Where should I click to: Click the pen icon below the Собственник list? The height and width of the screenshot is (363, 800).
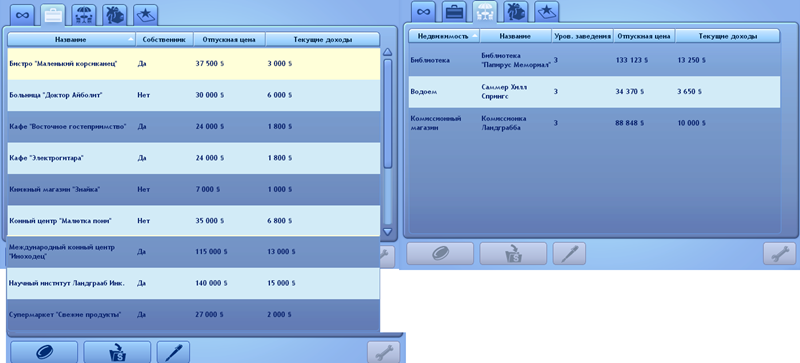click(x=173, y=352)
